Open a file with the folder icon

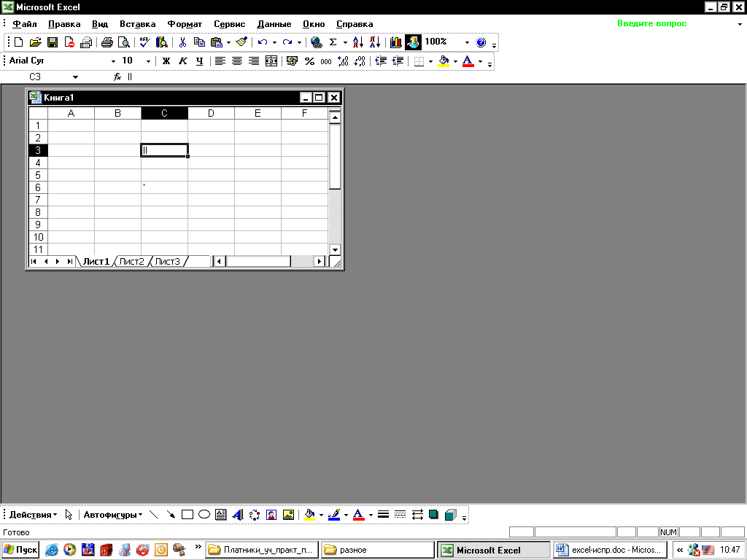[35, 42]
